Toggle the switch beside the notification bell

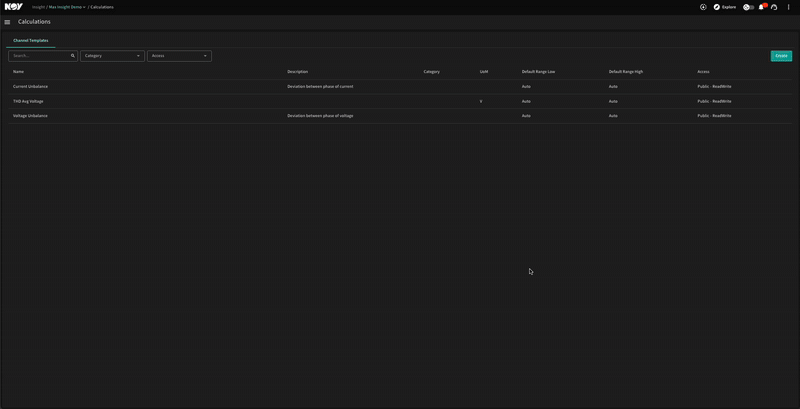tap(748, 7)
